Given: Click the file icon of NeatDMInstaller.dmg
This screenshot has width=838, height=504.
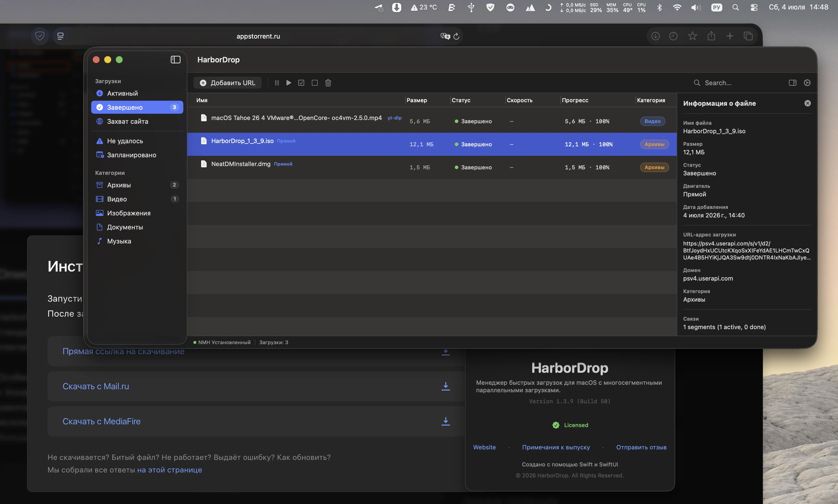Looking at the screenshot, I should [x=204, y=164].
